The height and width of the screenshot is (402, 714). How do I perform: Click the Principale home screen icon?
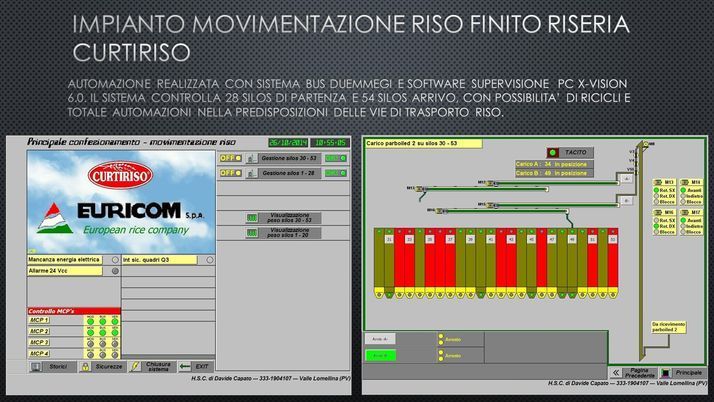[666, 373]
